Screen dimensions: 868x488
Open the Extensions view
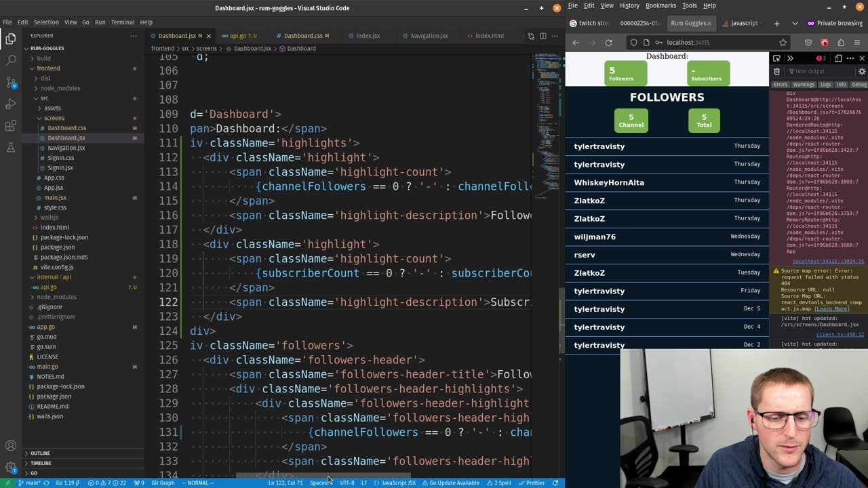11,126
